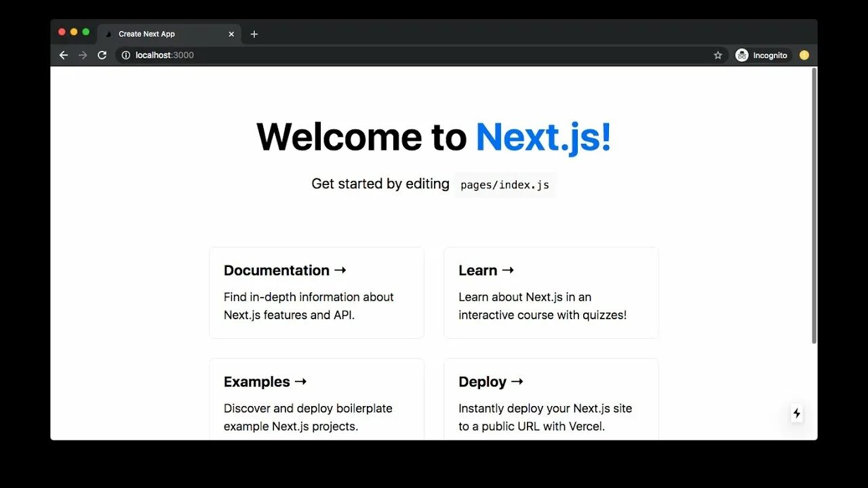Open a new tab with plus button

tap(254, 34)
